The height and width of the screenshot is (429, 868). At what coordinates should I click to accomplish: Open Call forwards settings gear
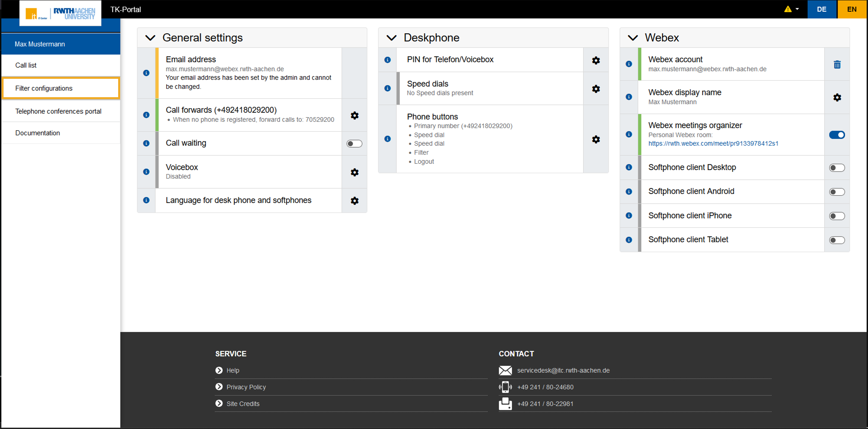tap(354, 115)
